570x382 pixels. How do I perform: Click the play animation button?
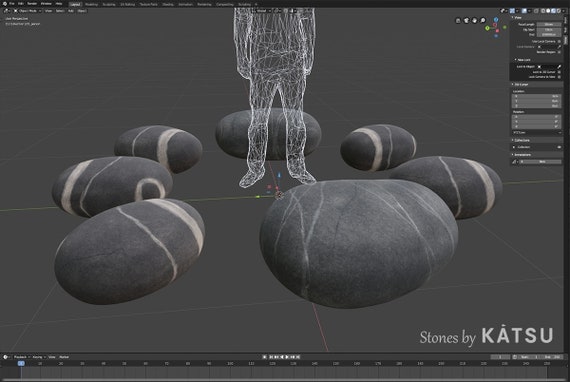click(287, 357)
